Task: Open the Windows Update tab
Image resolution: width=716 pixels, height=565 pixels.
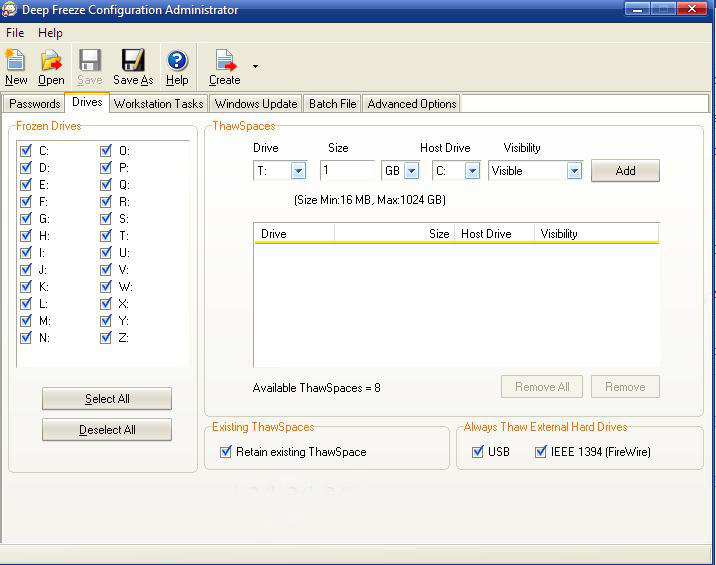Action: click(x=256, y=104)
